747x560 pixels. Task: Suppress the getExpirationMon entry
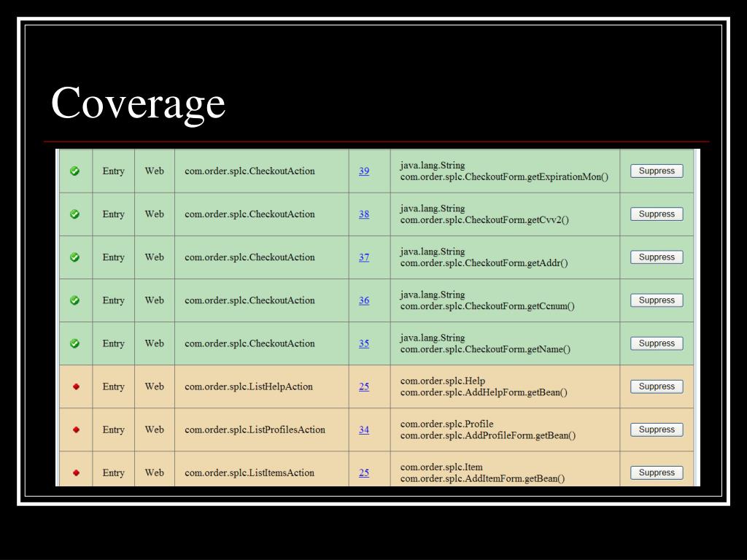[x=657, y=171]
